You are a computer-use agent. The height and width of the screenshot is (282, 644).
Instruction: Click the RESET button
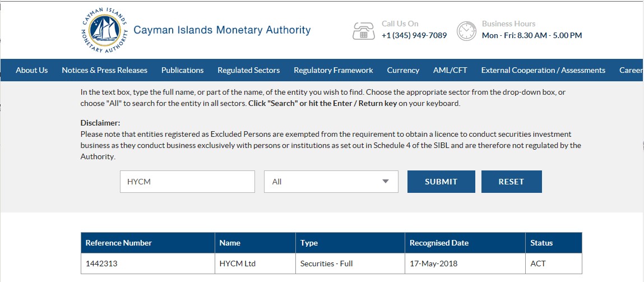click(x=511, y=182)
